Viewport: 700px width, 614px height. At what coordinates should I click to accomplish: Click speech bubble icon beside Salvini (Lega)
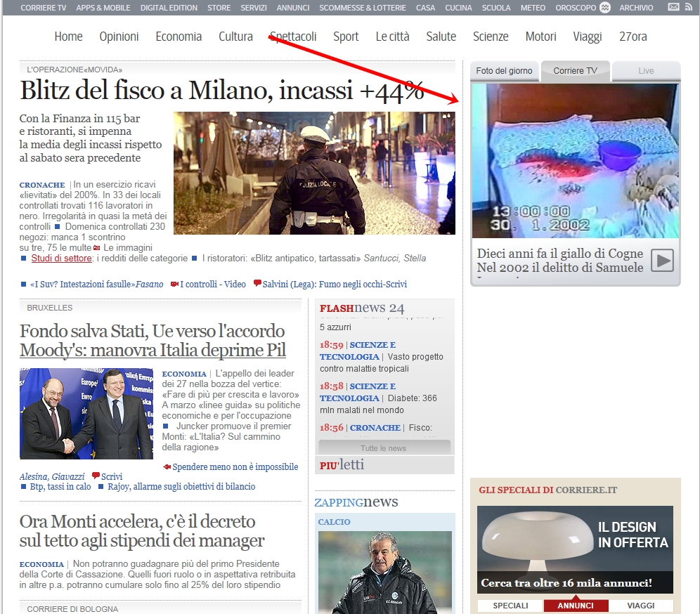pos(257,284)
